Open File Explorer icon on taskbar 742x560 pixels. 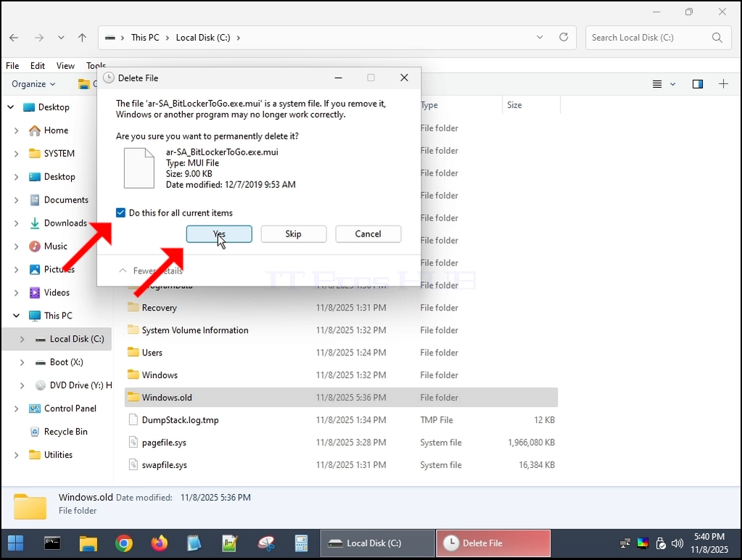click(88, 543)
